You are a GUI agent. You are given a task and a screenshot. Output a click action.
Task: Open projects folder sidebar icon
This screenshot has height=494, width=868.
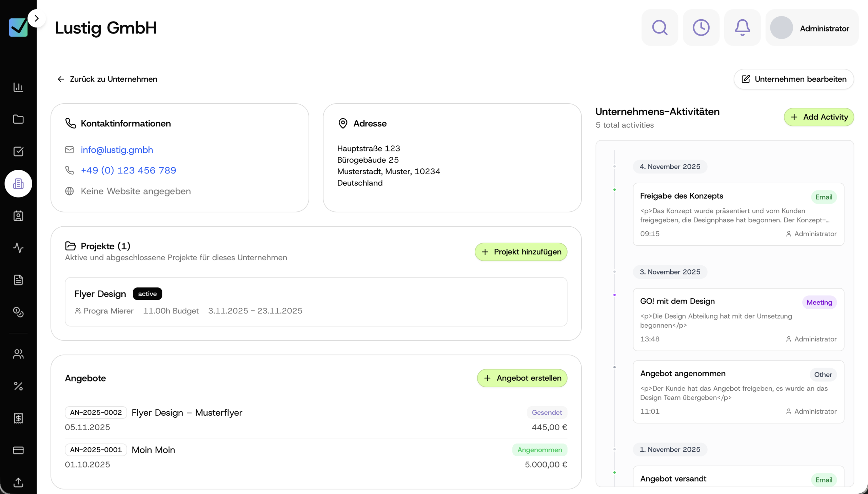[x=18, y=119]
